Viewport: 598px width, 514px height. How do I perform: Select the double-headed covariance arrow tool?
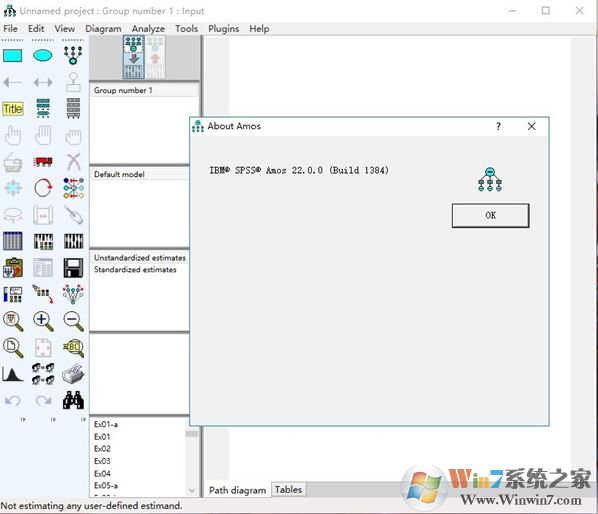tap(43, 82)
